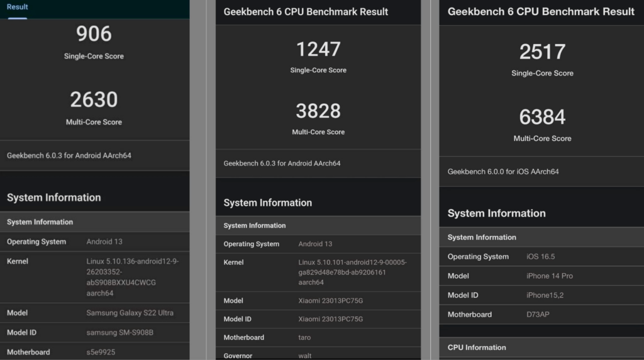This screenshot has height=360, width=644.
Task: Click the D73AP motherboard value
Action: point(538,314)
